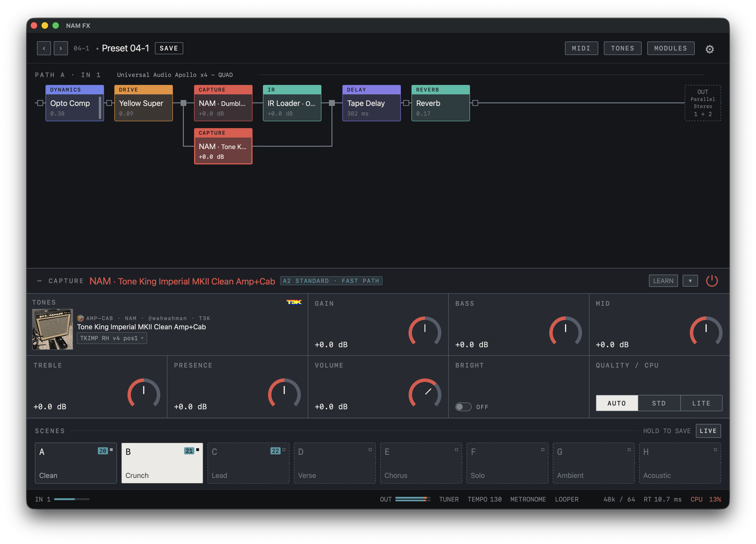Select the NAM Dumbl capture block

pos(223,103)
